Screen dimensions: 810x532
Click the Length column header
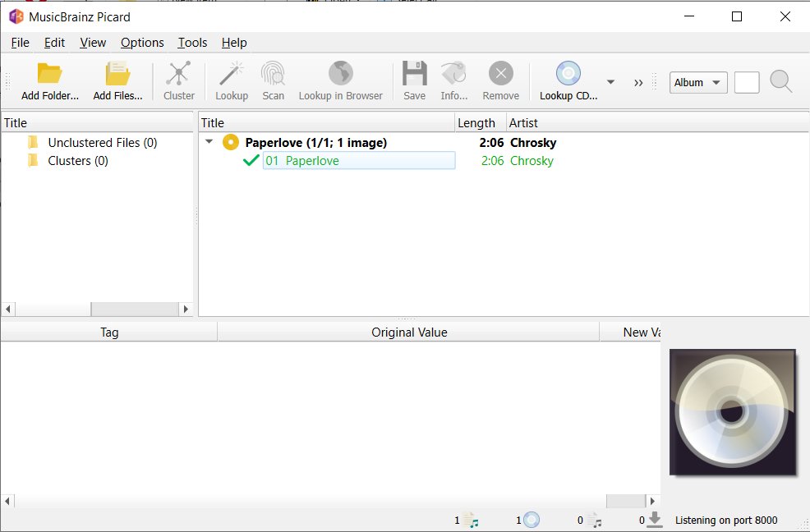[x=481, y=123]
